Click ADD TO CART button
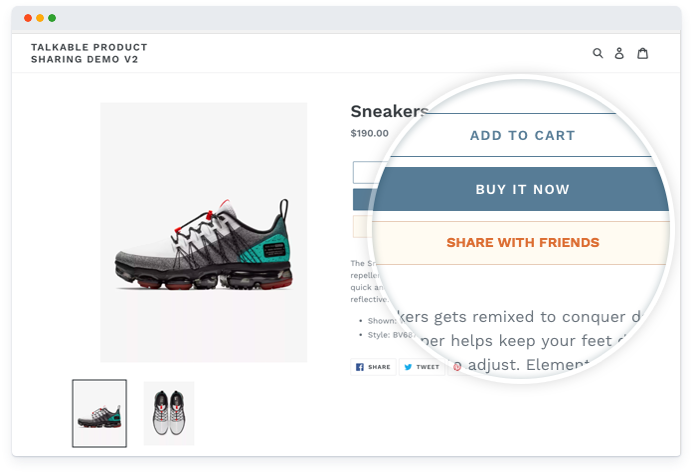 tap(522, 135)
